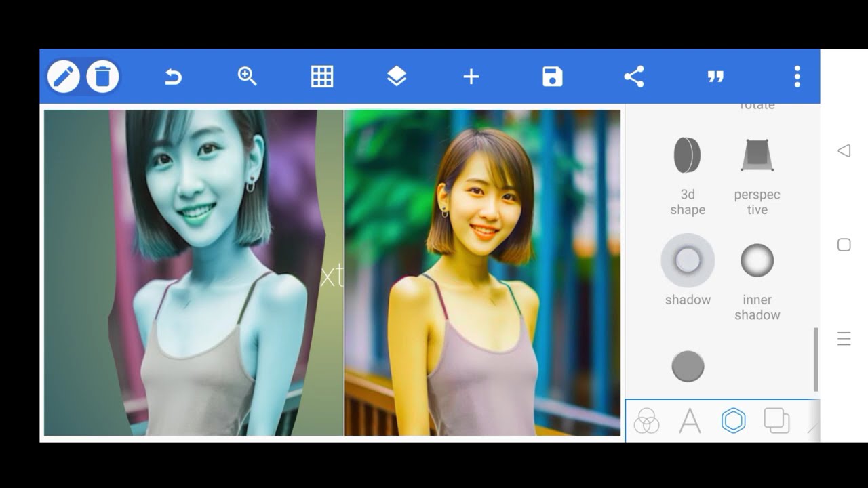
Task: Undo the last action
Action: click(173, 77)
